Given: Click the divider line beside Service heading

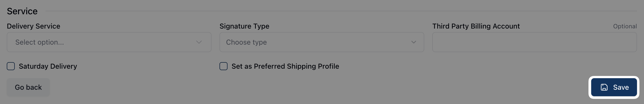Looking at the screenshot, I should pyautogui.click(x=340, y=11).
